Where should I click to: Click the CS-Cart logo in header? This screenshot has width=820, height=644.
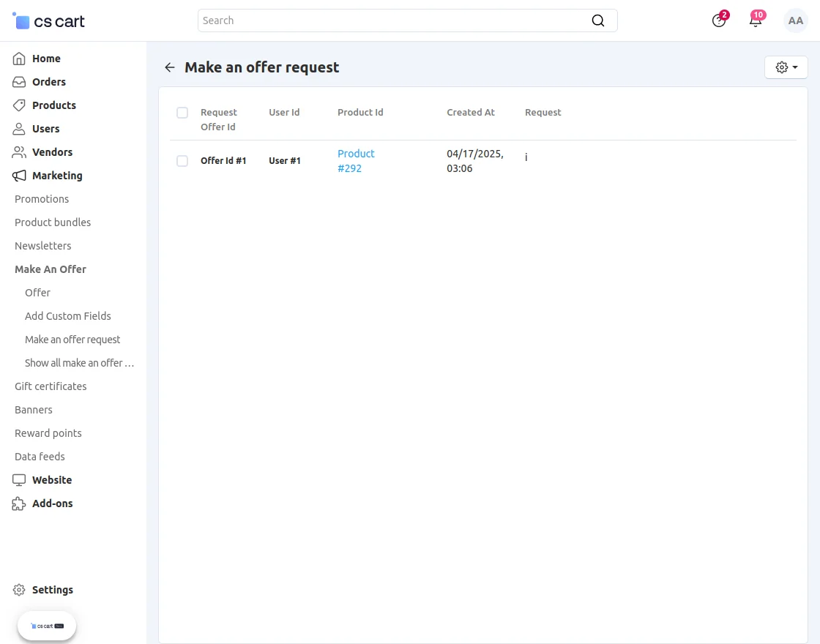pyautogui.click(x=49, y=21)
